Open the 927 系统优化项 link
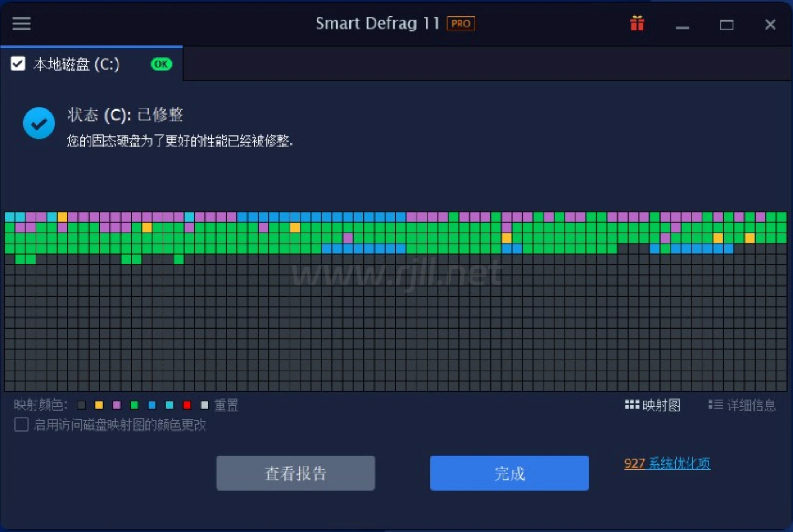The height and width of the screenshot is (532, 793). 667,463
